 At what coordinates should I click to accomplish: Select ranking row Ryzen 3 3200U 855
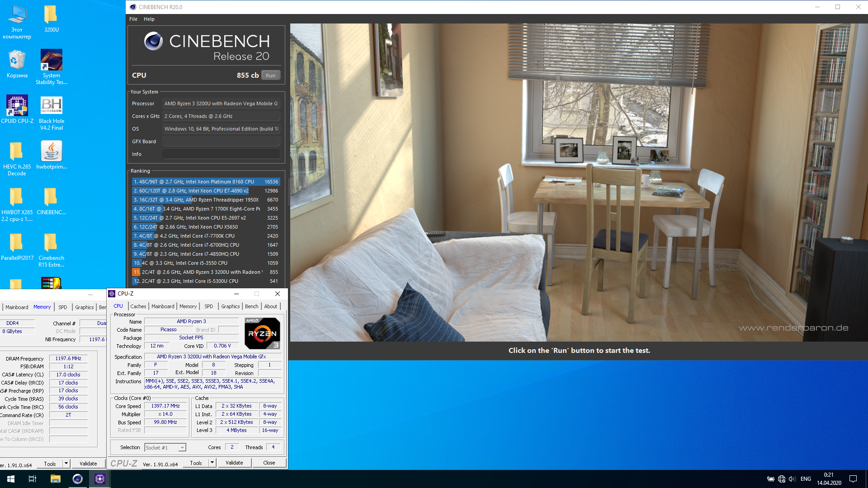click(206, 272)
